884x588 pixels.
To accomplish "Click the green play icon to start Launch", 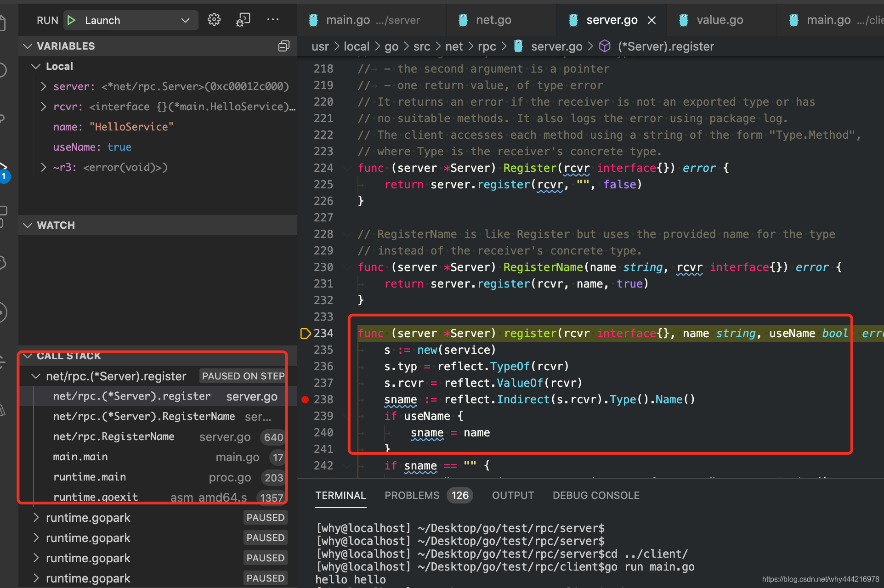I will pyautogui.click(x=71, y=20).
